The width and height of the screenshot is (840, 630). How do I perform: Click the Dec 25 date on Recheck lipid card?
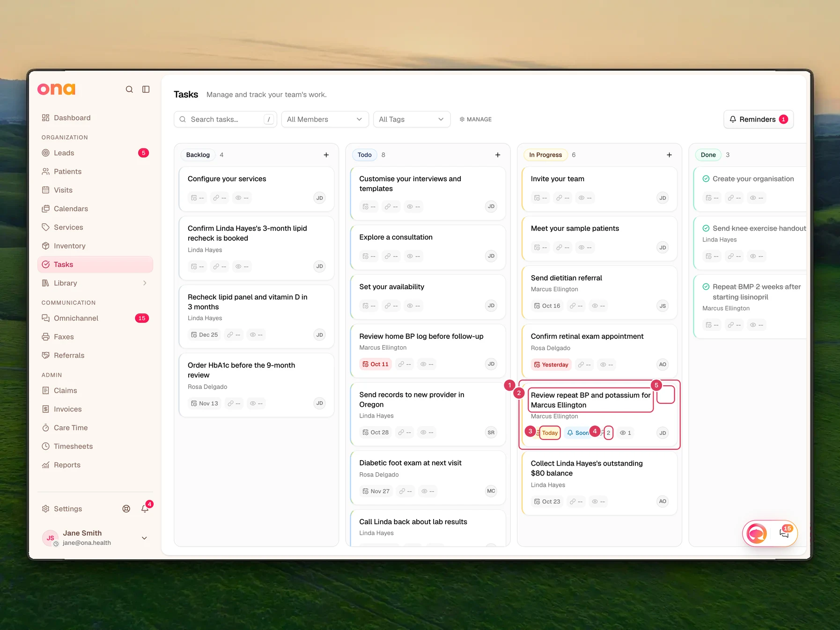pos(204,335)
